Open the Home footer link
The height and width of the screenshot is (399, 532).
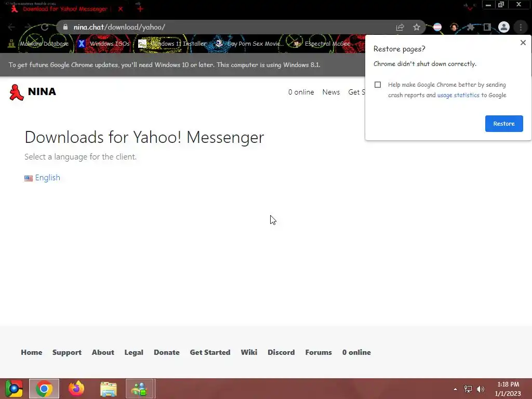coord(32,352)
